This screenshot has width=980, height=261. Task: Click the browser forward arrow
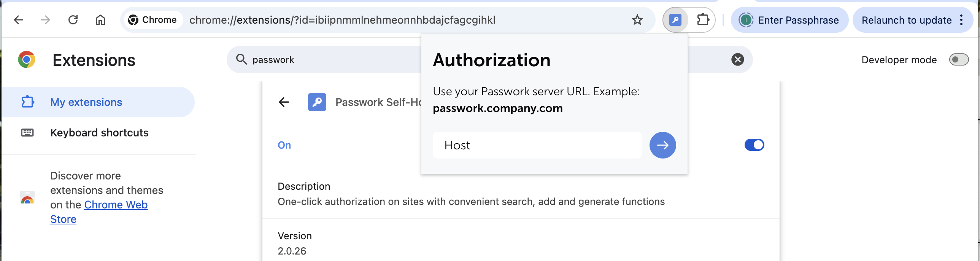click(45, 20)
